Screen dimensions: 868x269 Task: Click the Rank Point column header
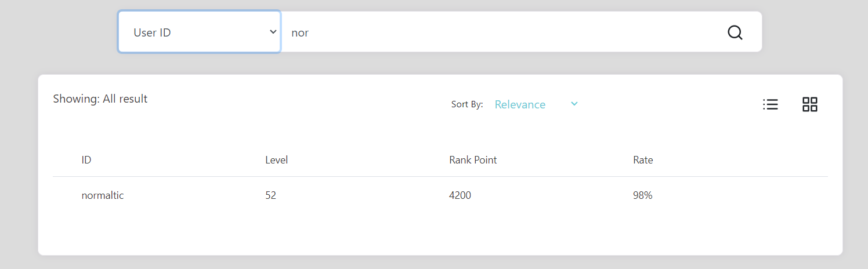tap(473, 160)
